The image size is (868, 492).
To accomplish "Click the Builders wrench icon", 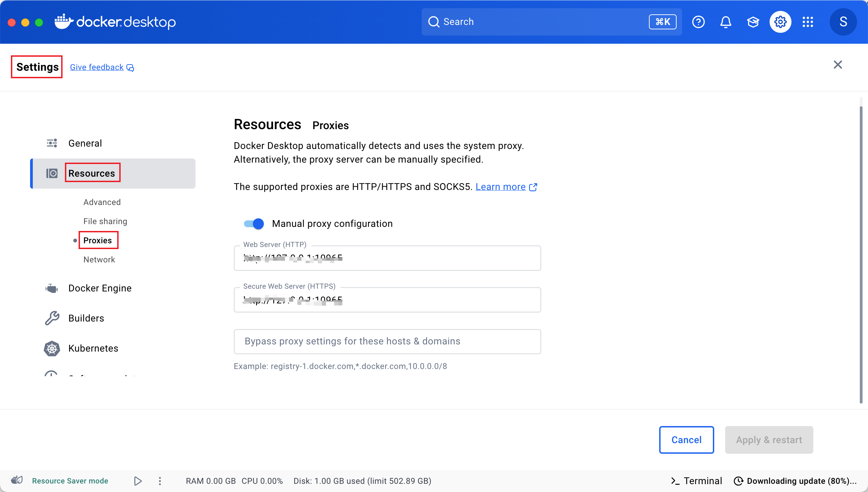I will tap(52, 318).
